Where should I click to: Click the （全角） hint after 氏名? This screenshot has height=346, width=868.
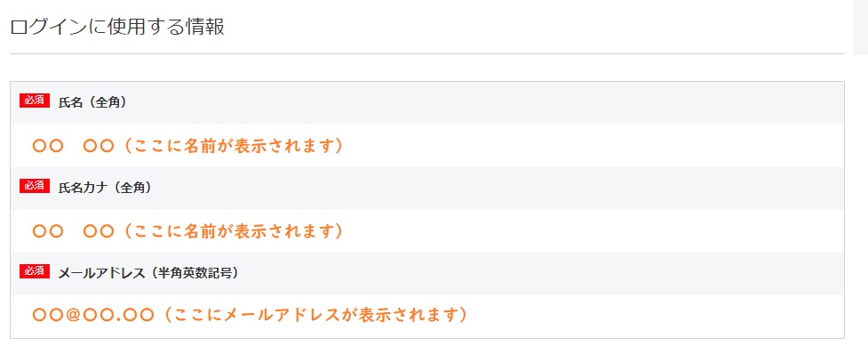tap(107, 102)
